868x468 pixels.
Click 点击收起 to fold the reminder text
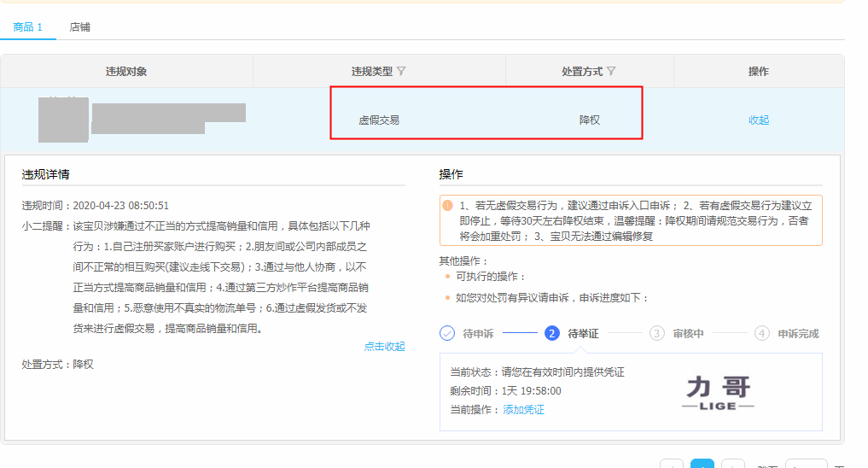point(384,346)
